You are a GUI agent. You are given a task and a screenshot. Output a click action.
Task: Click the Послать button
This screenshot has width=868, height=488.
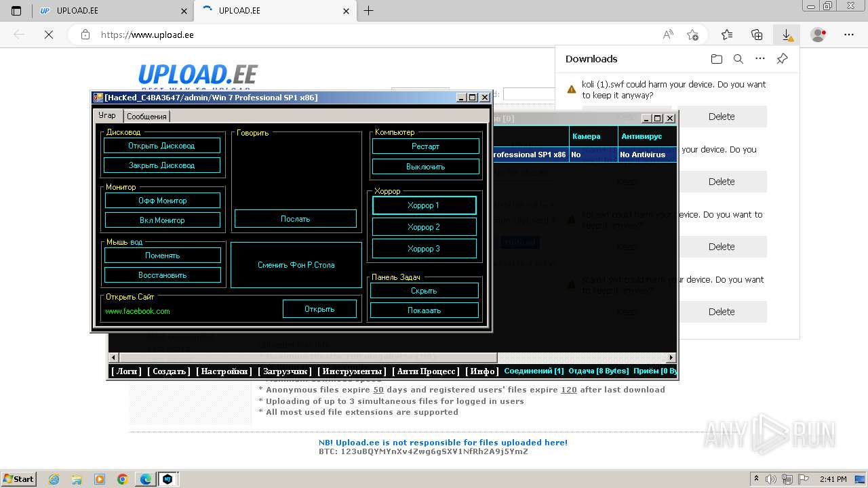(x=295, y=219)
